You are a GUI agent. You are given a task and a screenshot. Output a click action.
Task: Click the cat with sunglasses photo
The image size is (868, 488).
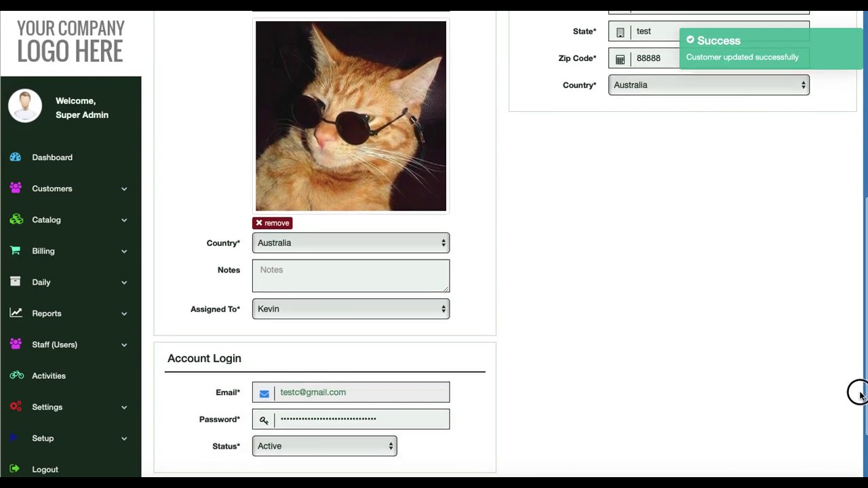click(x=351, y=116)
